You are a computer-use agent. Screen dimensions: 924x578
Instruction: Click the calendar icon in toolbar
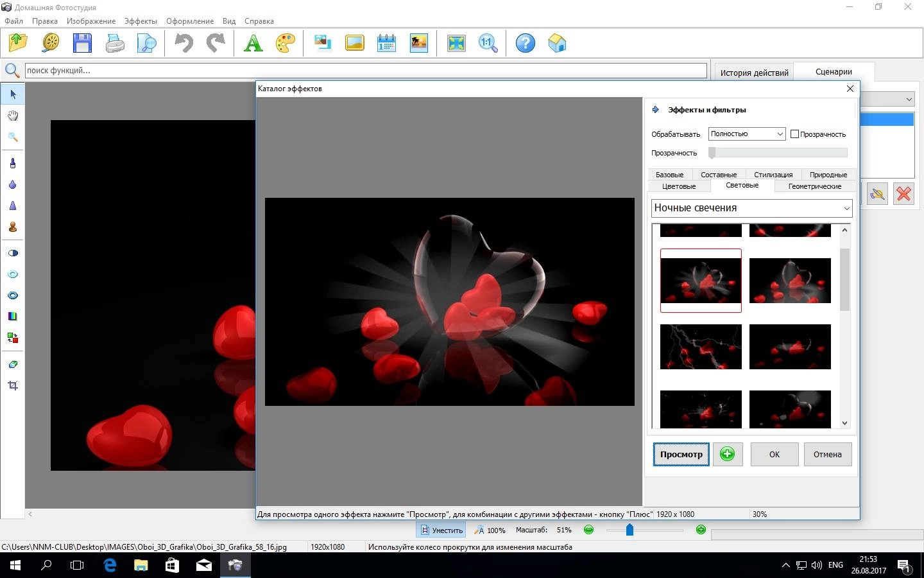coord(387,43)
